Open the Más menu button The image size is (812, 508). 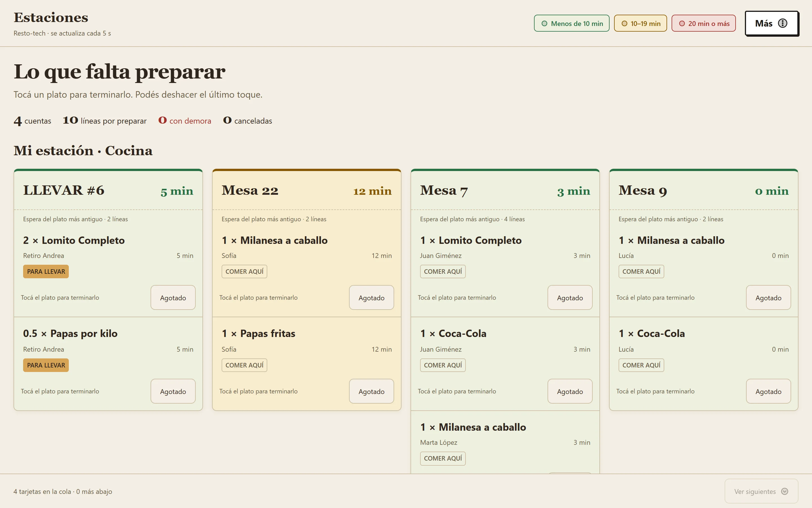point(771,23)
